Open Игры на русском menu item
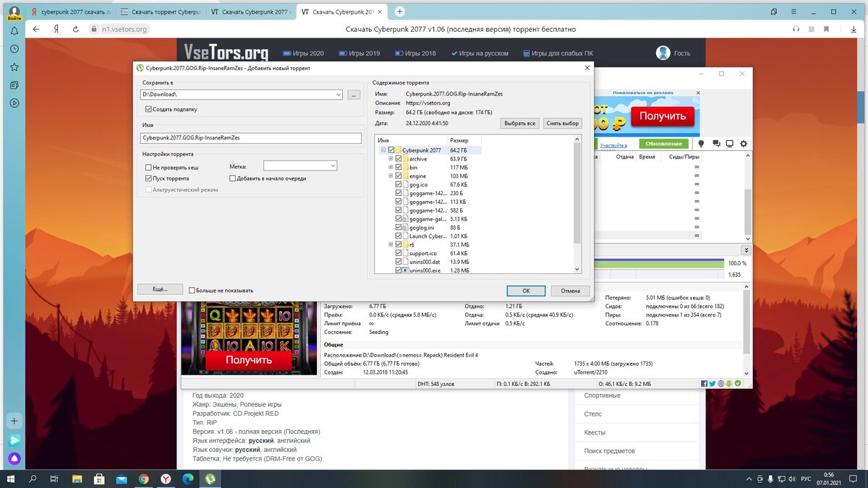 coord(480,53)
